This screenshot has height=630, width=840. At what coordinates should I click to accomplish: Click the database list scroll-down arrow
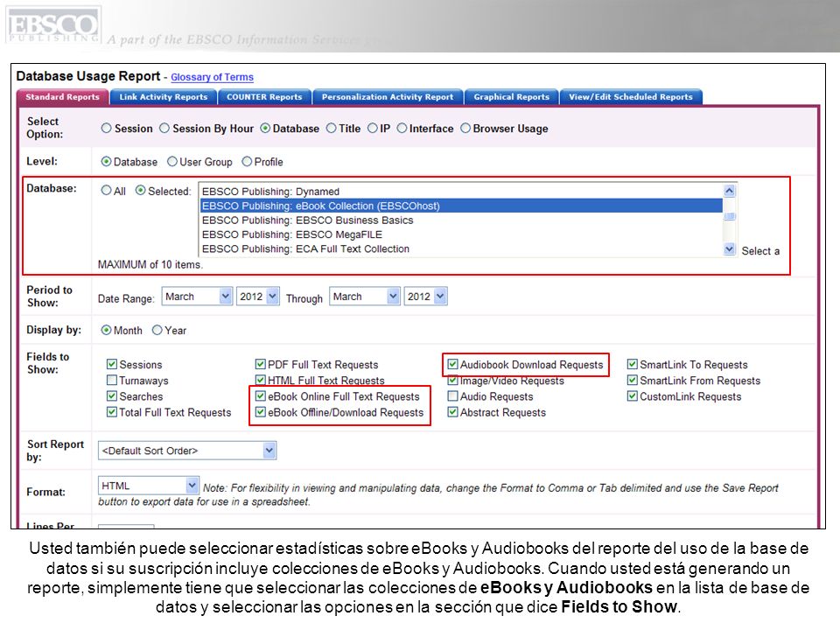(x=729, y=249)
